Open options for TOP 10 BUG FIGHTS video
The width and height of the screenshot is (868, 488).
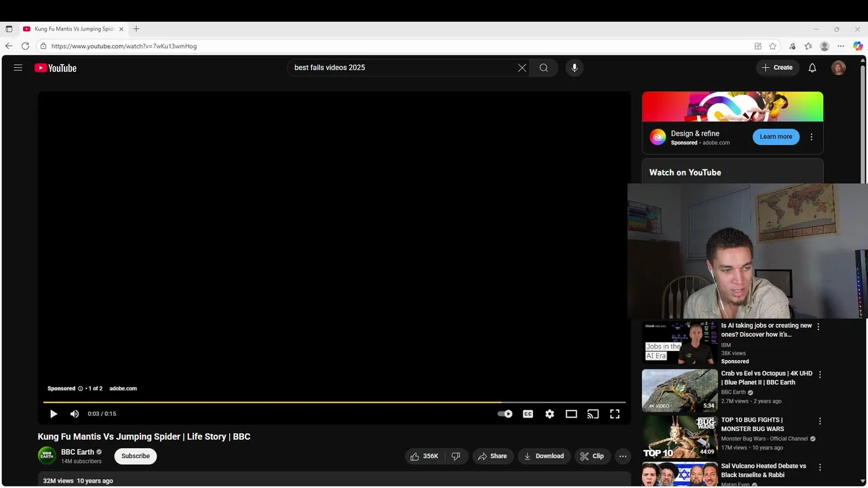pyautogui.click(x=820, y=421)
